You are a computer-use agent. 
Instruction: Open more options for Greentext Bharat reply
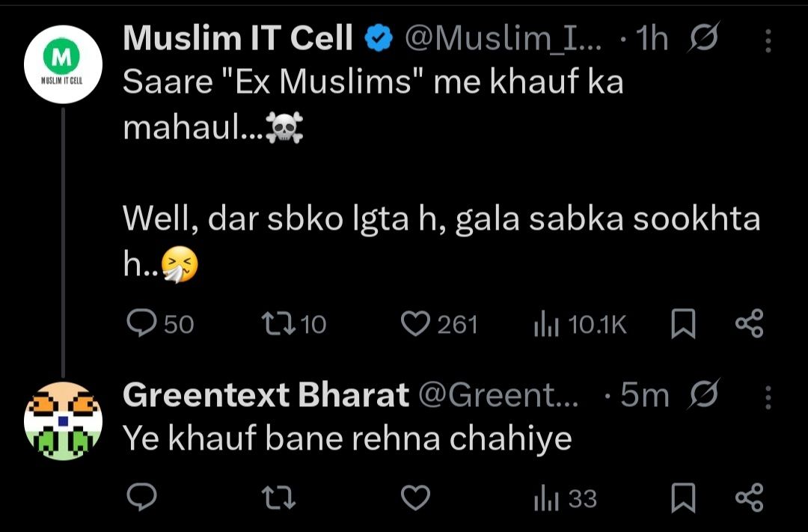(x=768, y=397)
